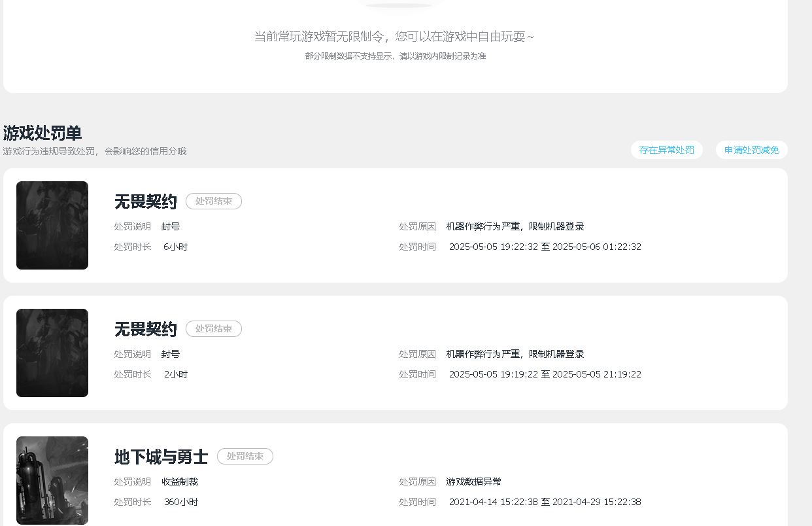The height and width of the screenshot is (526, 812).
Task: Click the 地下城与勇士 game cover image
Action: [52, 480]
